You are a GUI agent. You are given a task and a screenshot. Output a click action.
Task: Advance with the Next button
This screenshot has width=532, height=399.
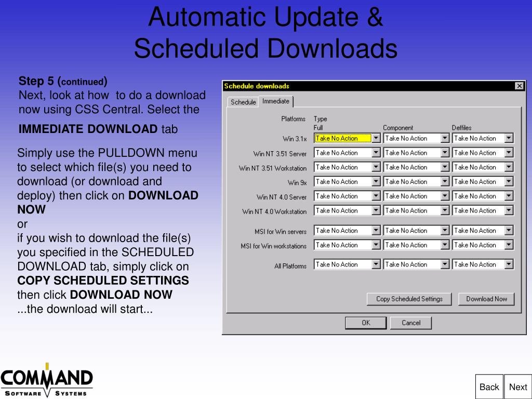(518, 387)
